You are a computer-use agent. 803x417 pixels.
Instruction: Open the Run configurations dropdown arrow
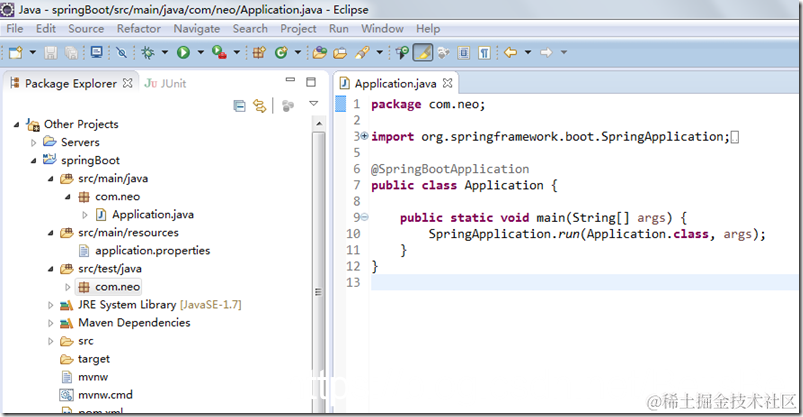[200, 52]
